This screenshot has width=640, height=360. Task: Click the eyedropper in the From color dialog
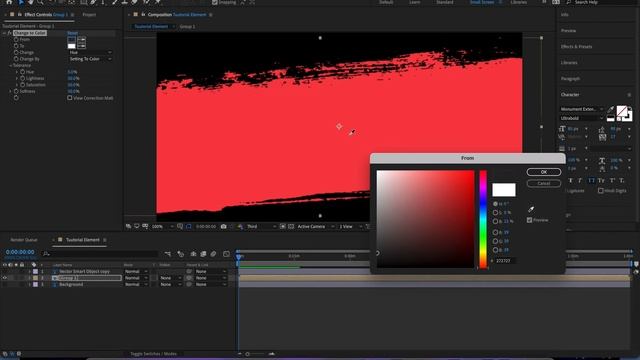pos(531,209)
